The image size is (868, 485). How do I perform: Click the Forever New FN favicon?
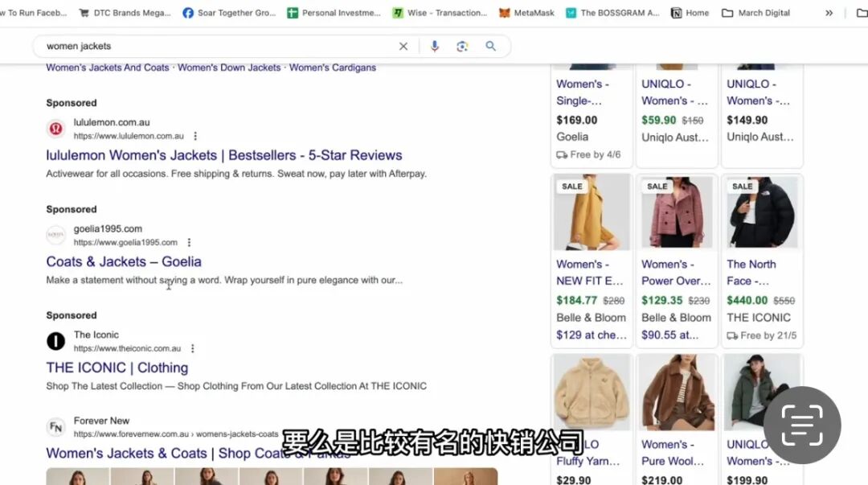pos(56,427)
